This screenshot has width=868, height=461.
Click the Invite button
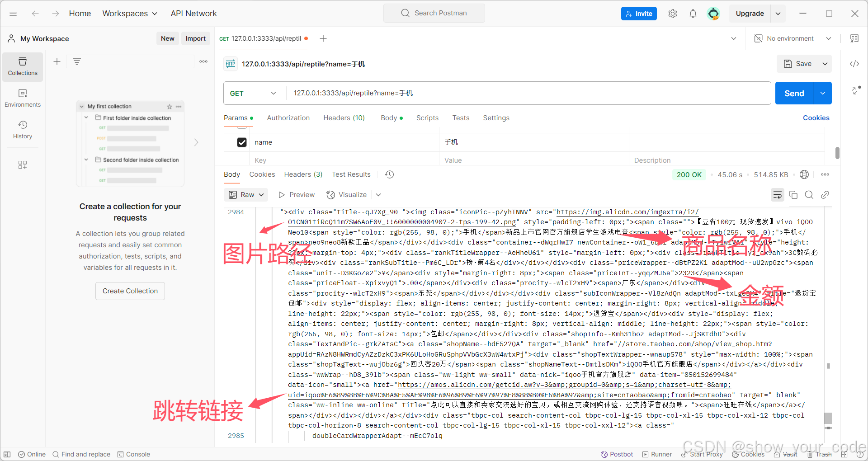(x=639, y=14)
